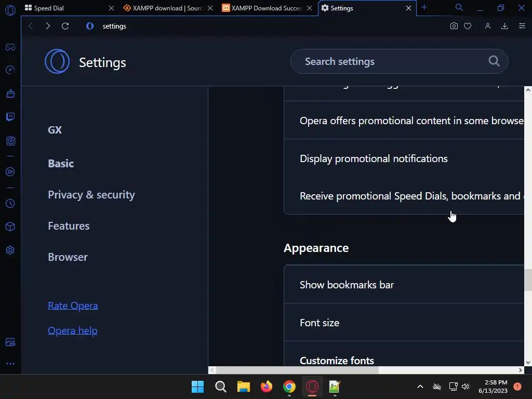Open the Features settings section
Image resolution: width=532 pixels, height=399 pixels.
69,226
